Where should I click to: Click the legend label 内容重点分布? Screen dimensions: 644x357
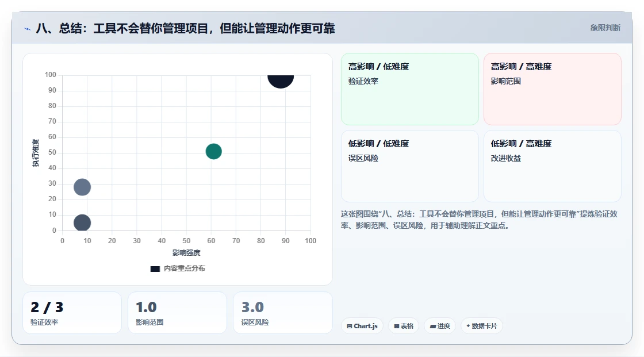coord(185,268)
